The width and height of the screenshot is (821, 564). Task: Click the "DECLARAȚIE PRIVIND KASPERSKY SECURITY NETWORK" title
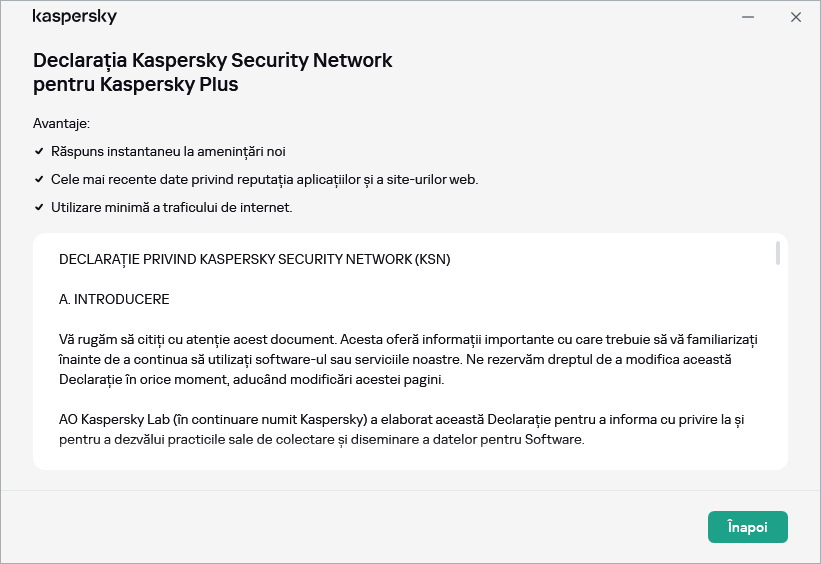click(255, 259)
